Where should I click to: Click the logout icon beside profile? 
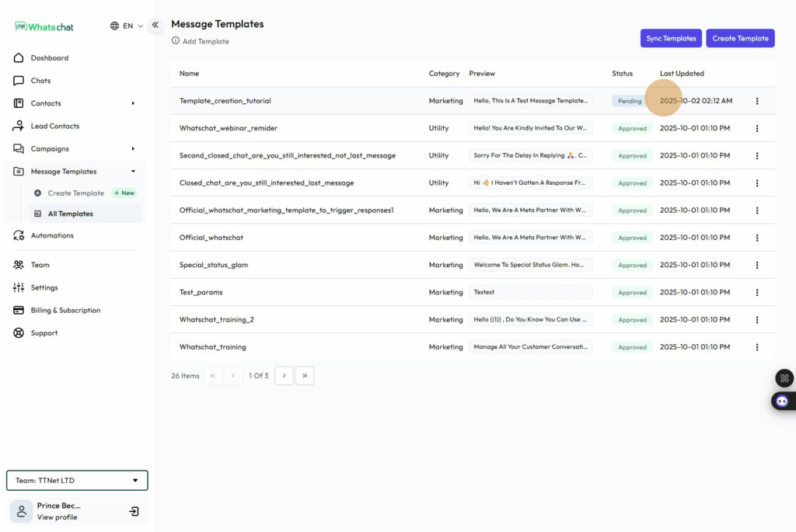(134, 511)
